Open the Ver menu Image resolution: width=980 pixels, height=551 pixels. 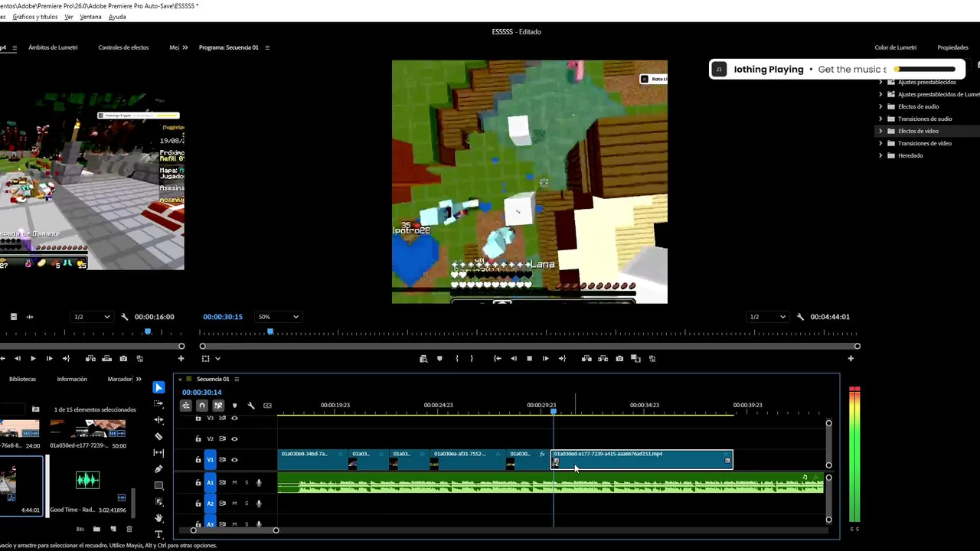coord(69,17)
